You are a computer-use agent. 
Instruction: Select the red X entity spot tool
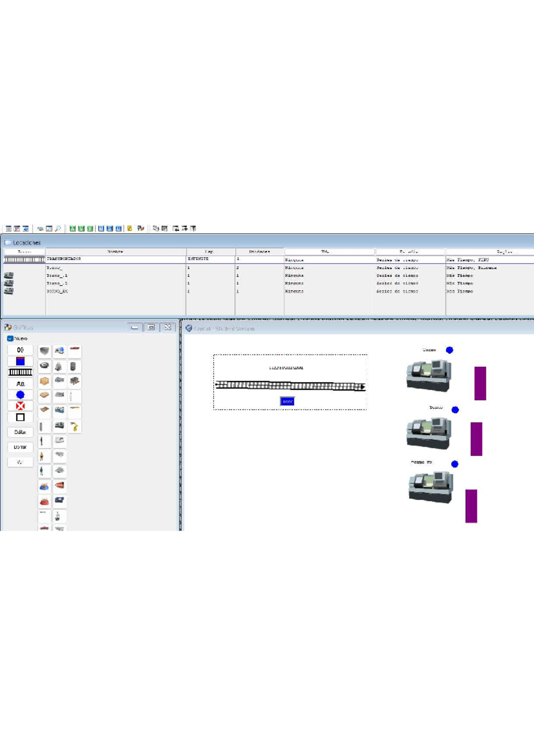coord(20,406)
